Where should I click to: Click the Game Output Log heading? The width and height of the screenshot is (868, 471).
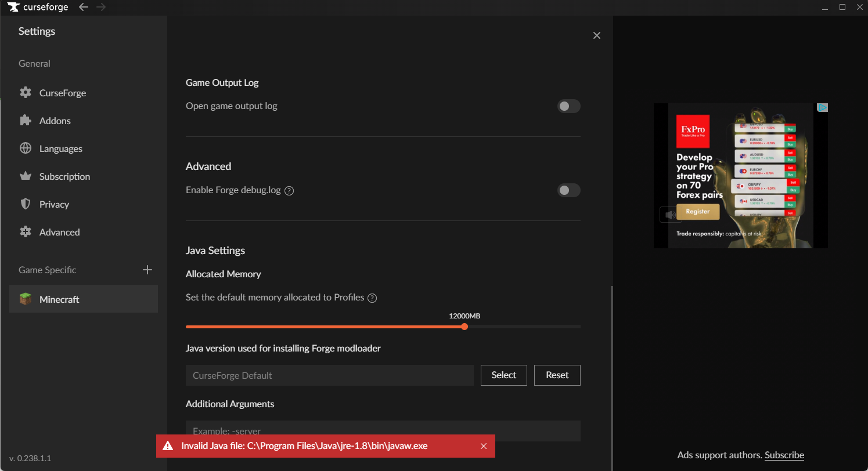222,83
